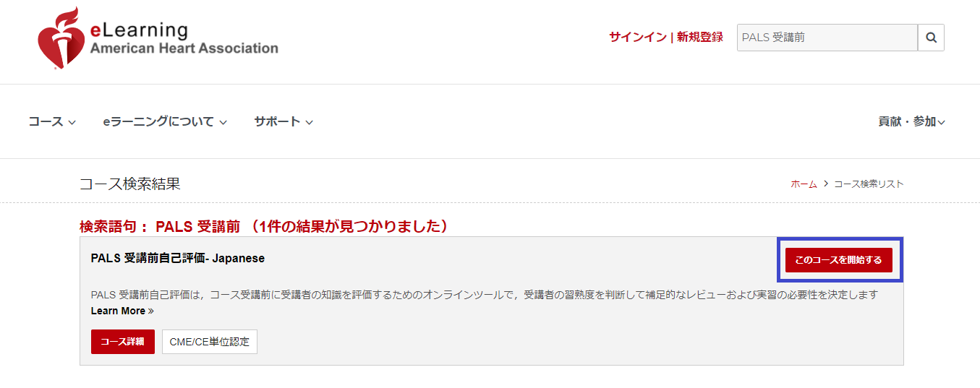Open PALS 受講前自己評価- Japanese course title

click(178, 258)
